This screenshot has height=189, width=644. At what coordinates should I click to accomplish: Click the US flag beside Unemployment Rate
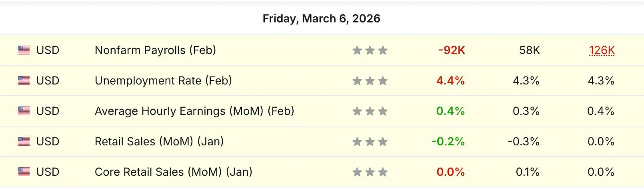tap(24, 80)
